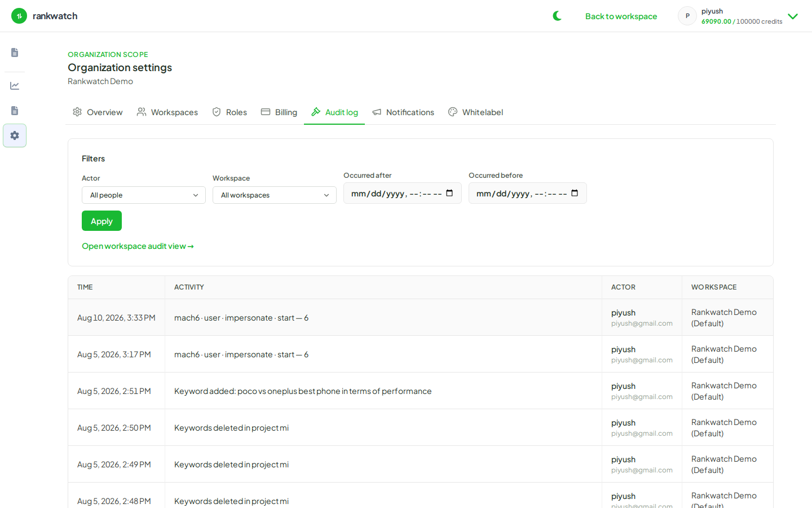
Task: Open the settings gear icon in sidebar
Action: 15,135
